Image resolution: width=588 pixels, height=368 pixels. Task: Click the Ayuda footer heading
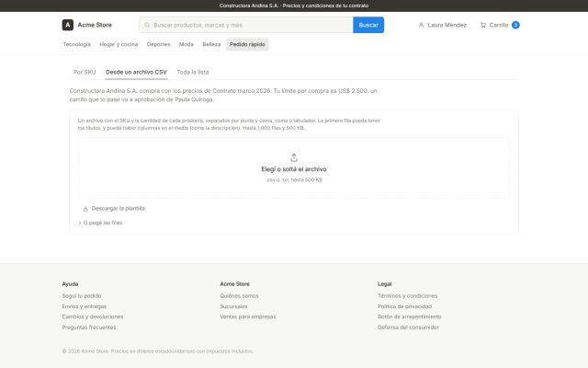coord(70,284)
